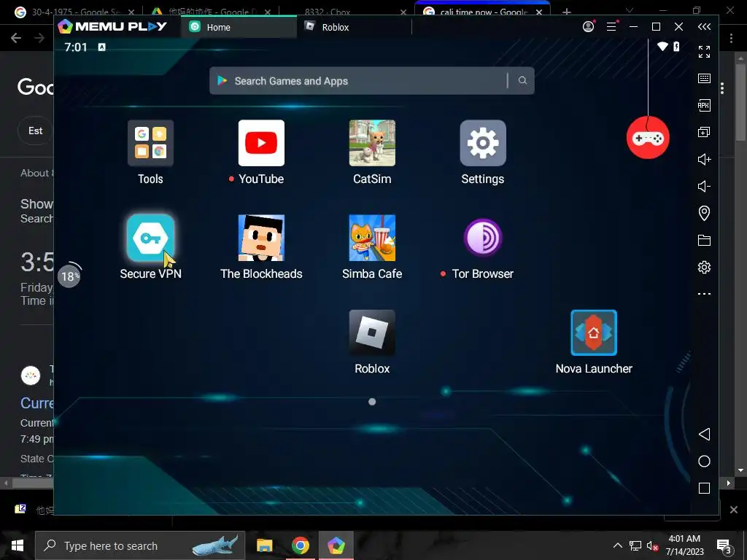Click the home screen page indicator dot
Viewport: 747px width, 560px height.
tap(372, 402)
